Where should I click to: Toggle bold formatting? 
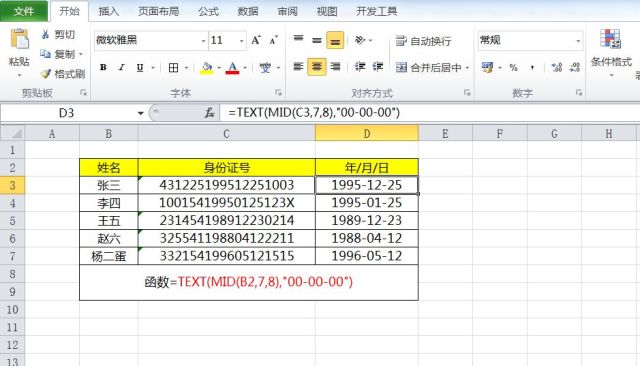103,67
